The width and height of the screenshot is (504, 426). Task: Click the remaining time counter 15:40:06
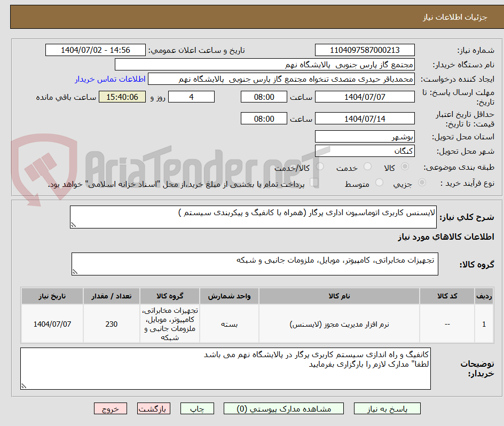(122, 97)
